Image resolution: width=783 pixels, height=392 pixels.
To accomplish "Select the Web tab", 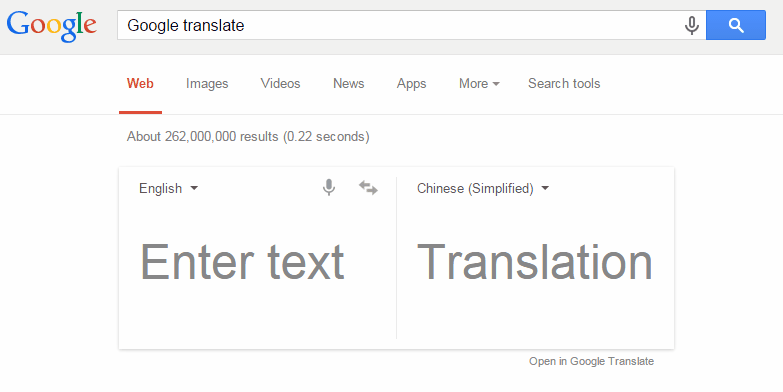I will tap(140, 83).
